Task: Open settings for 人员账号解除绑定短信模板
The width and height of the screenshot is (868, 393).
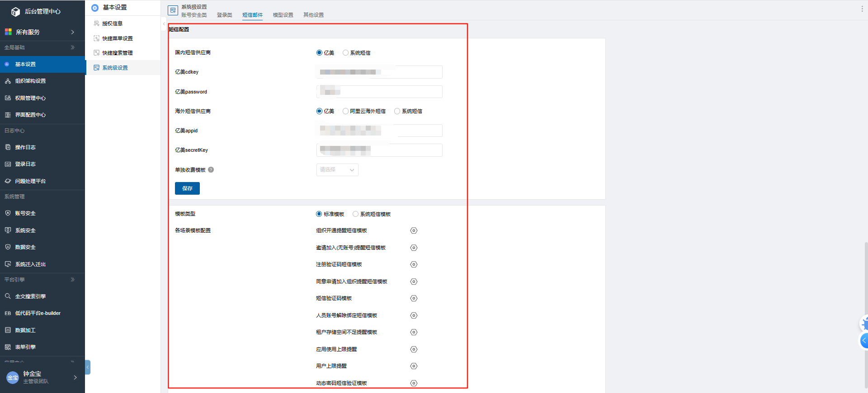Action: coord(414,315)
